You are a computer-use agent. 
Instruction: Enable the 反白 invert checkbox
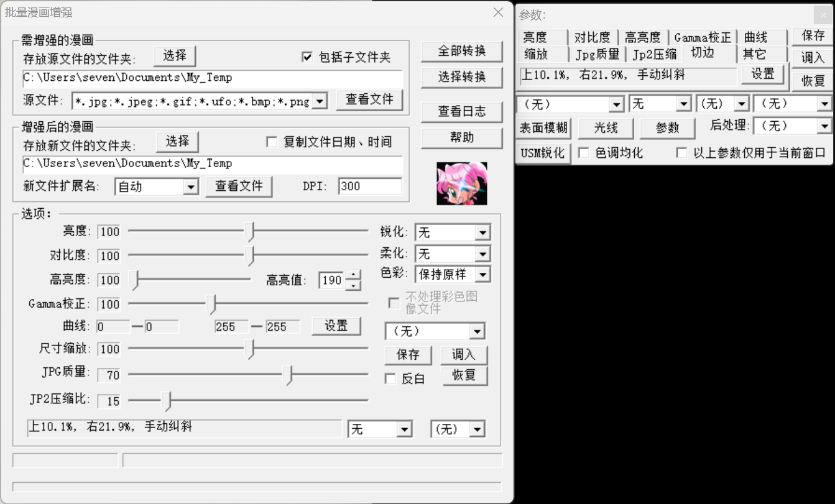(x=390, y=378)
